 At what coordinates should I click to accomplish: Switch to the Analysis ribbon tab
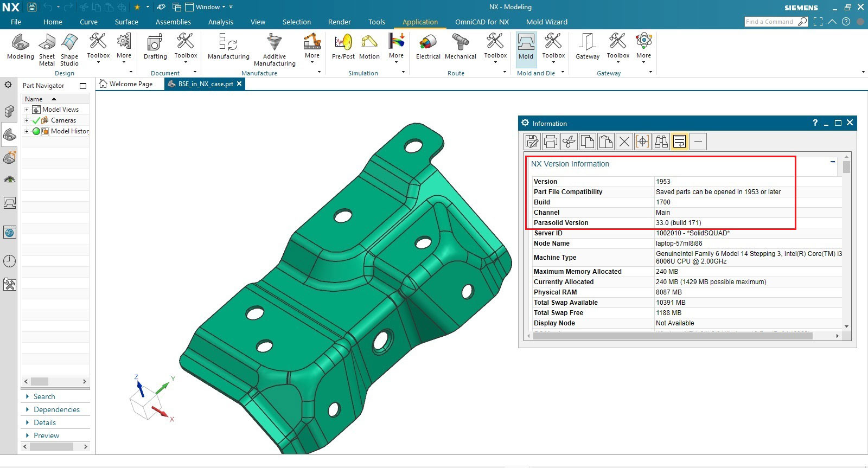221,22
